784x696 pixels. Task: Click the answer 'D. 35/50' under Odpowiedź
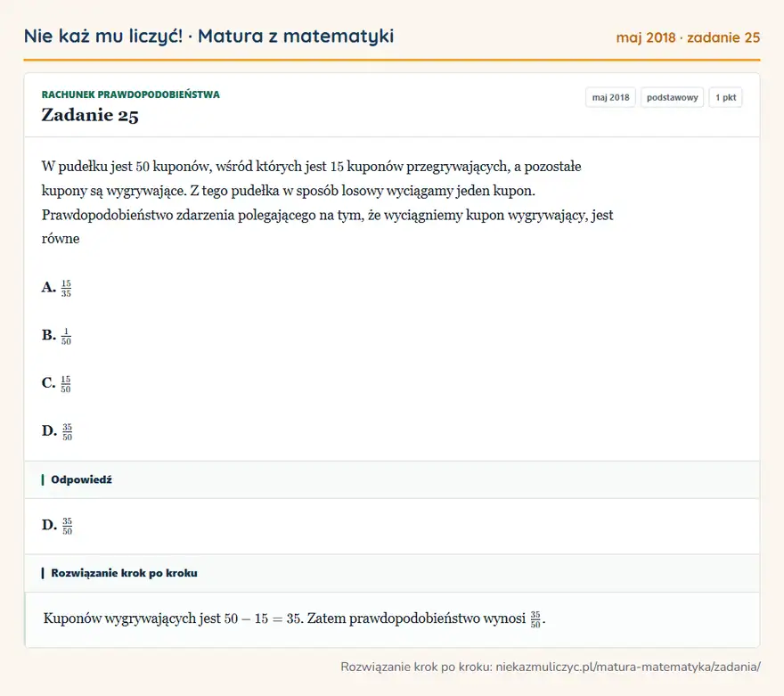(57, 526)
